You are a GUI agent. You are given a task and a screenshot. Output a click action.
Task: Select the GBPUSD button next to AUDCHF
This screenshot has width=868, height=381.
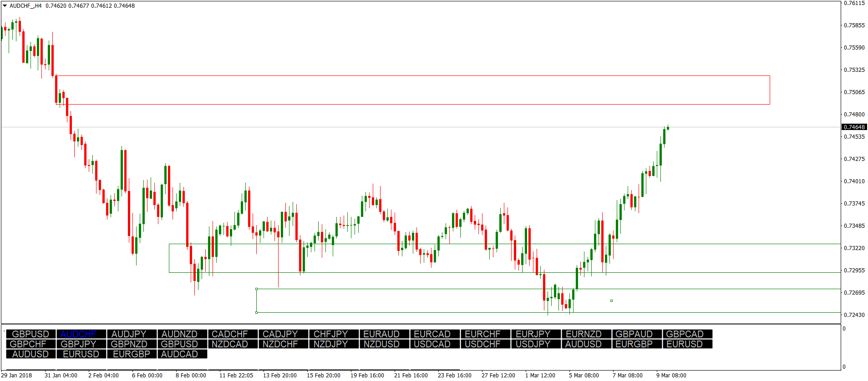(x=30, y=334)
